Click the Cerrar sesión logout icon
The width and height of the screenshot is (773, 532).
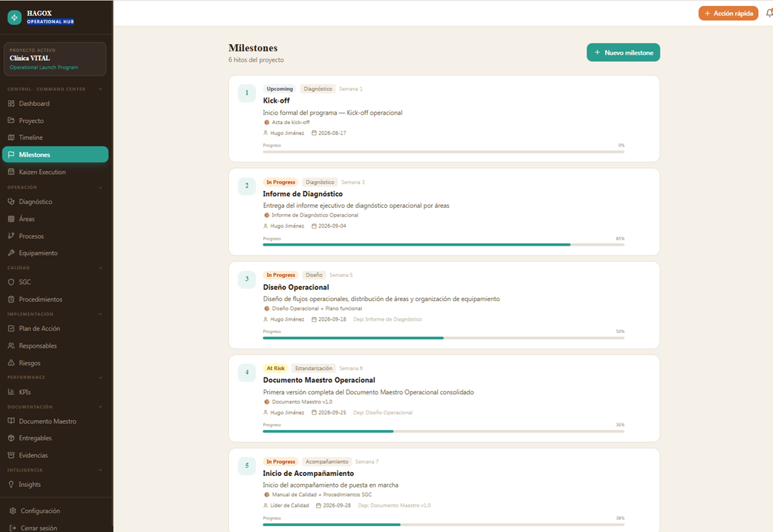coord(13,528)
